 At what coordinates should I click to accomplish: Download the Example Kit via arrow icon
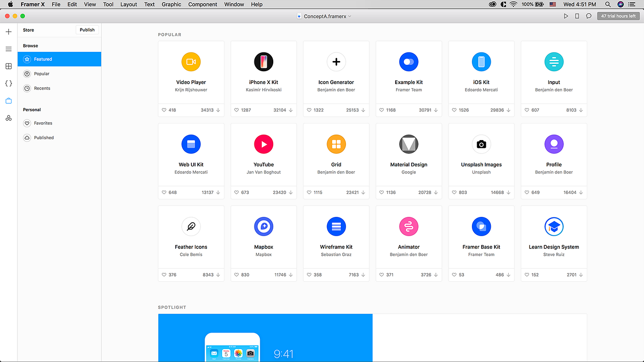pos(436,110)
